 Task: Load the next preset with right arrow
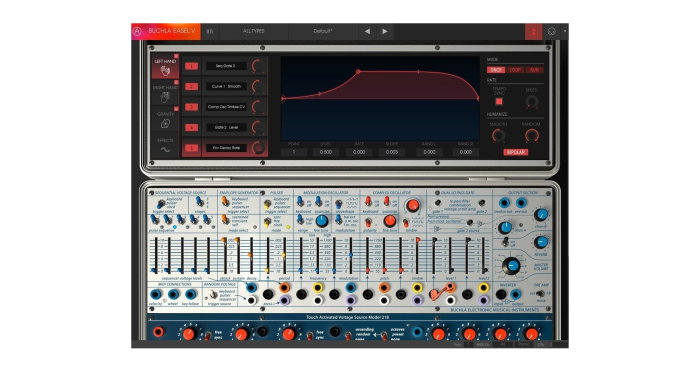pyautogui.click(x=385, y=32)
